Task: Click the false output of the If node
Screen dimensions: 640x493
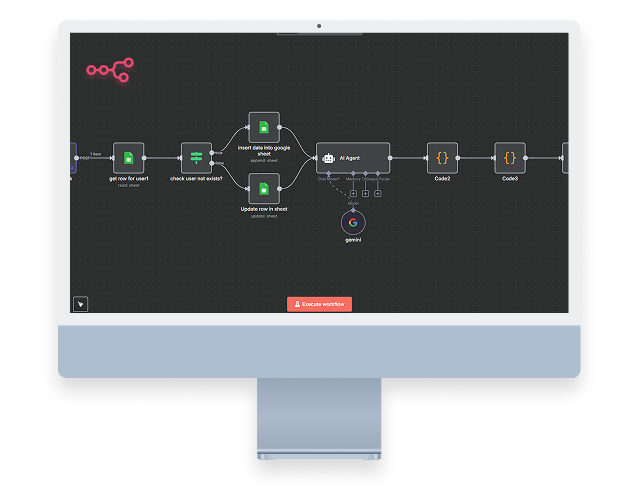Action: click(x=213, y=162)
